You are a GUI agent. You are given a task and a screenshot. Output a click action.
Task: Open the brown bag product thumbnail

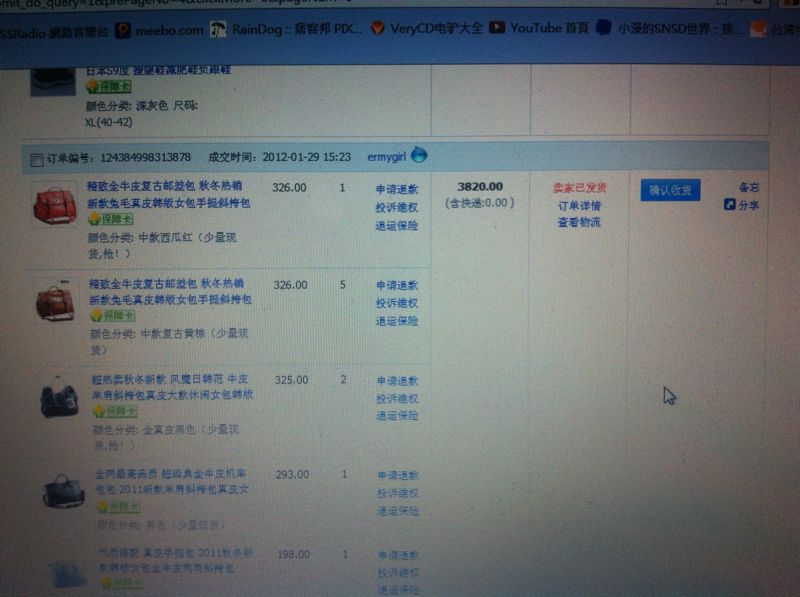click(56, 302)
